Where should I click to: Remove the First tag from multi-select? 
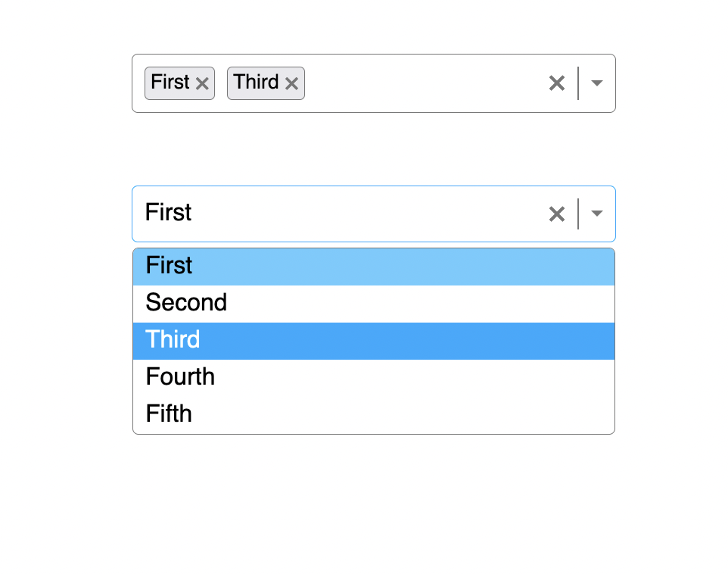coord(202,83)
